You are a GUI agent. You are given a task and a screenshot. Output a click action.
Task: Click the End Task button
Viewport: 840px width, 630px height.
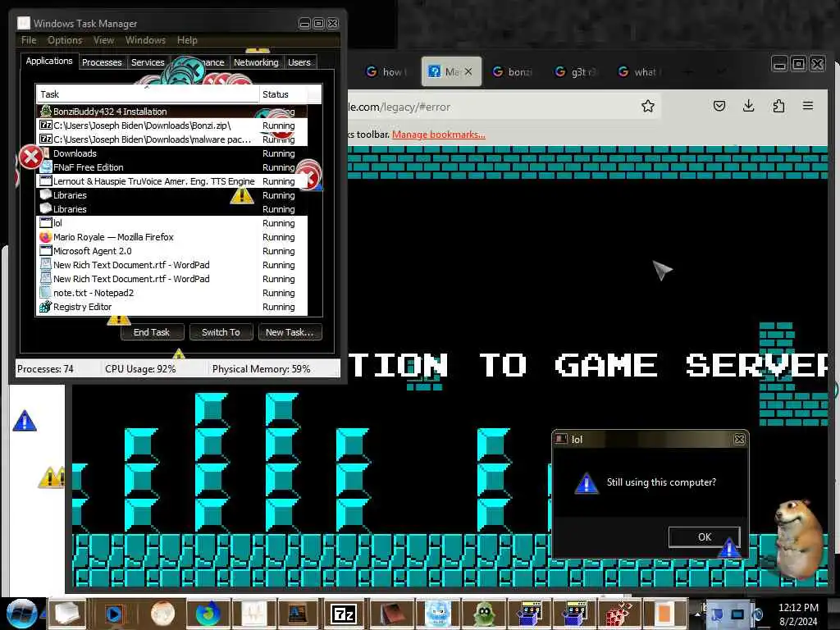152,332
